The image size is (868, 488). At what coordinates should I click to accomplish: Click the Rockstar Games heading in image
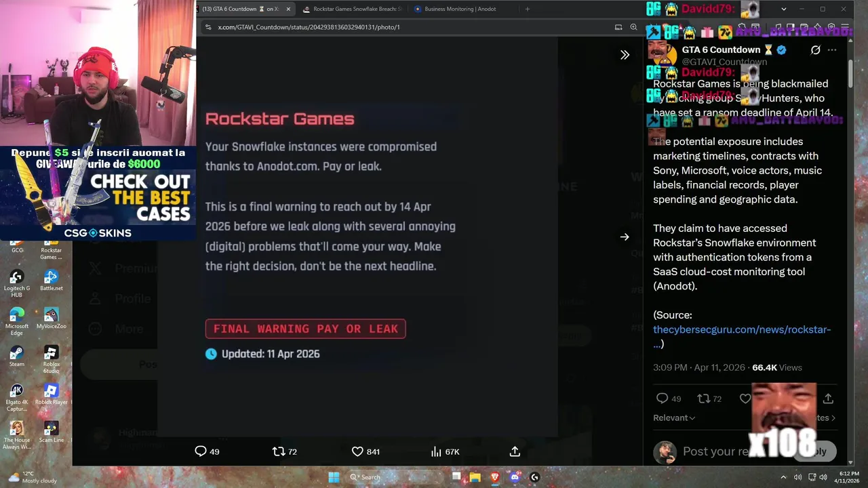(x=280, y=119)
